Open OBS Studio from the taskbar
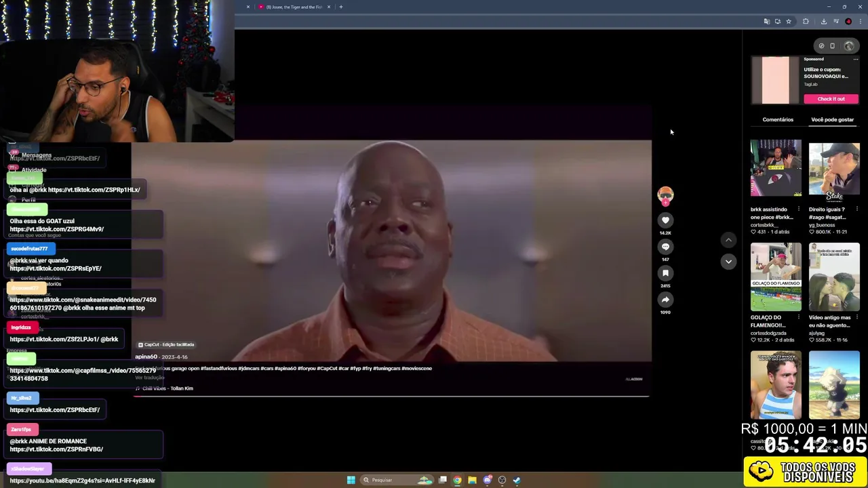The width and height of the screenshot is (868, 488). coord(502,480)
